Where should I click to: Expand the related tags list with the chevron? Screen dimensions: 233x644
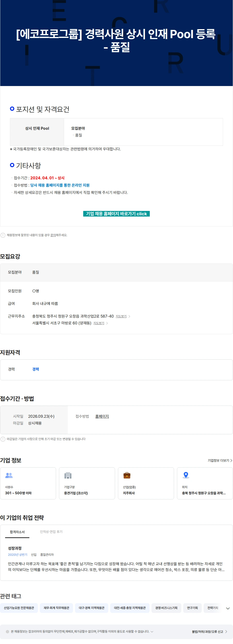[x=228, y=608]
